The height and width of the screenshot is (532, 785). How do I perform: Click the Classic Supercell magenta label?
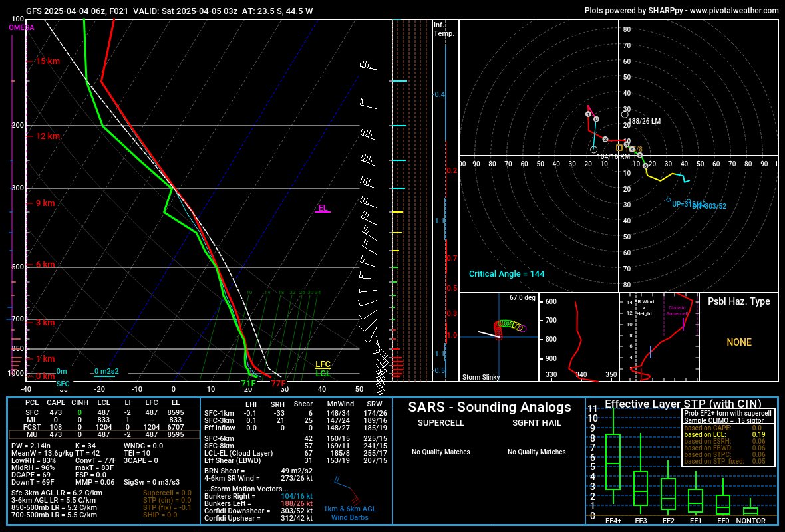[677, 311]
